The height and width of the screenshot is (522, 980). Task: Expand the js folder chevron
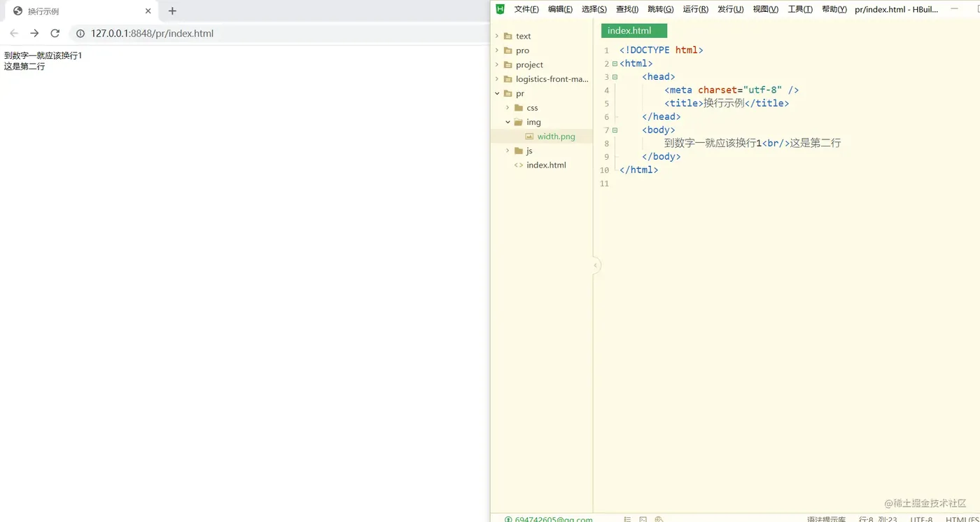point(507,151)
